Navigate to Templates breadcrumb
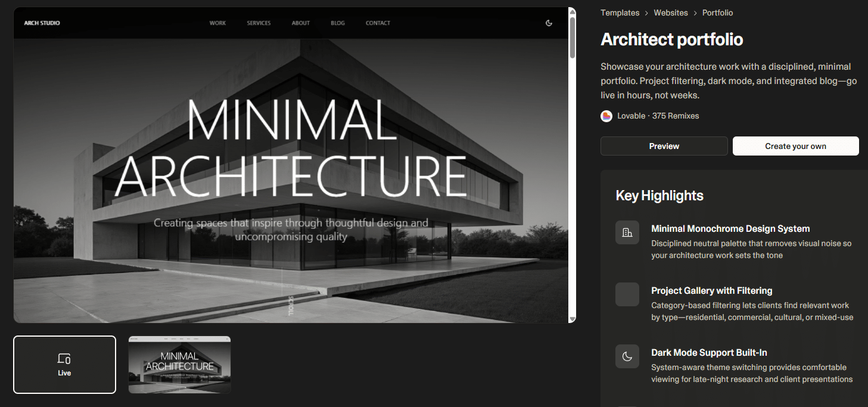This screenshot has width=868, height=407. point(620,13)
